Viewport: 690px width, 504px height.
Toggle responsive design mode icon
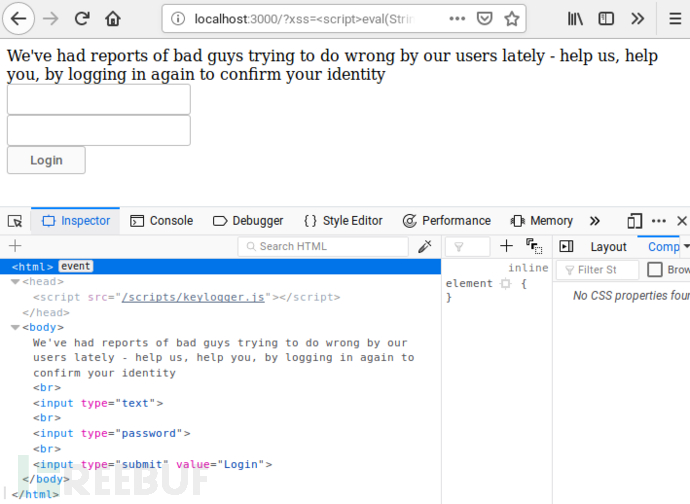pos(634,221)
